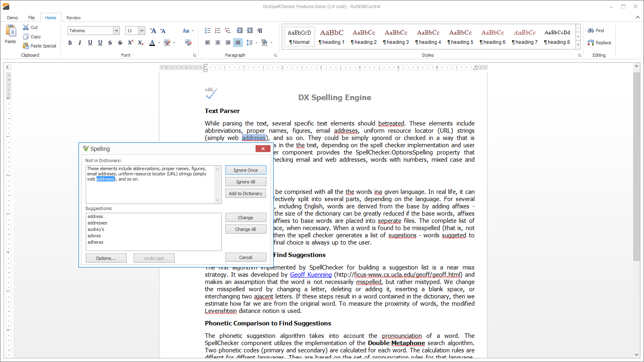Apply numbered list
The height and width of the screenshot is (362, 644).
pos(218,31)
